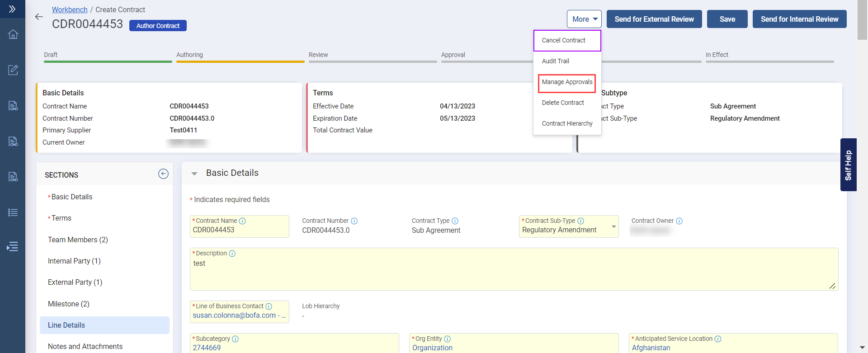Open the More dropdown button
The height and width of the screenshot is (353, 868).
[584, 19]
